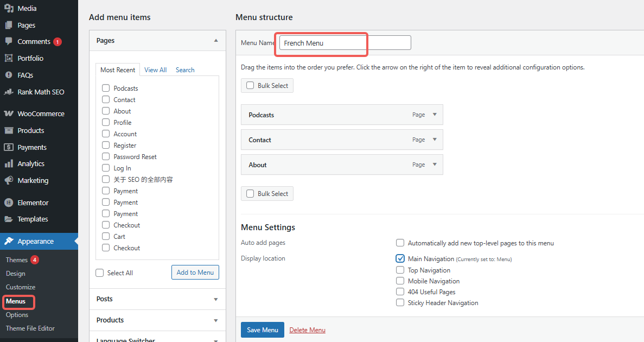Viewport: 644px width, 342px height.
Task: Open Theme File Editor submenu item
Action: tap(30, 328)
